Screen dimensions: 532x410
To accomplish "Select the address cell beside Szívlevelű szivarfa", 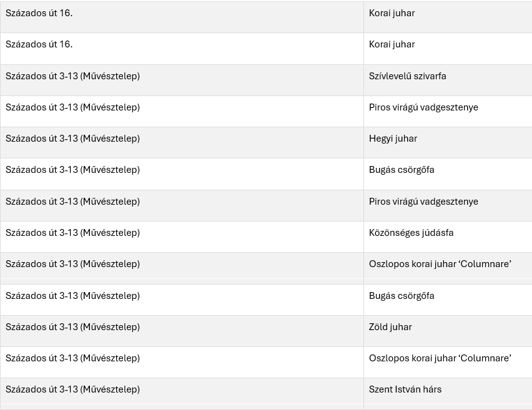I will pos(72,76).
